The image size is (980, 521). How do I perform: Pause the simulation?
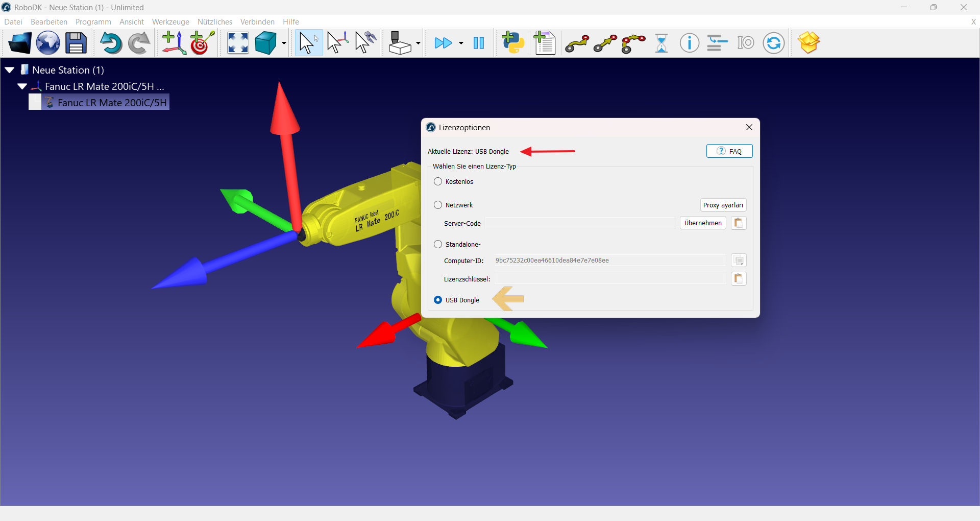click(x=479, y=43)
